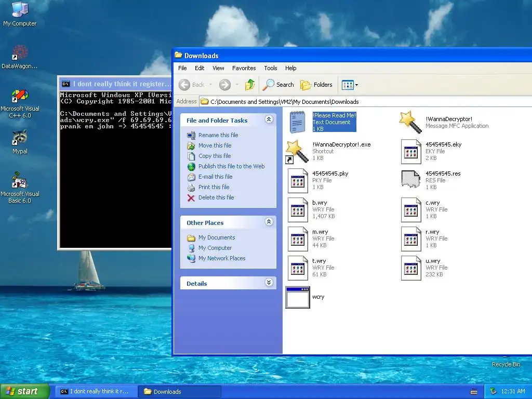
Task: Click the Back navigation button
Action: click(192, 85)
